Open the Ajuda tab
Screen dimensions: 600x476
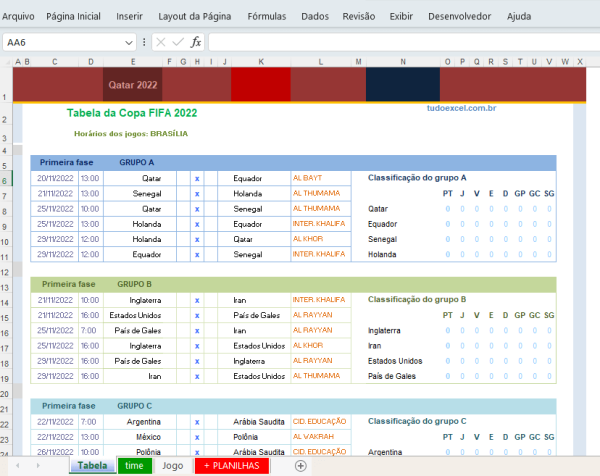[519, 16]
